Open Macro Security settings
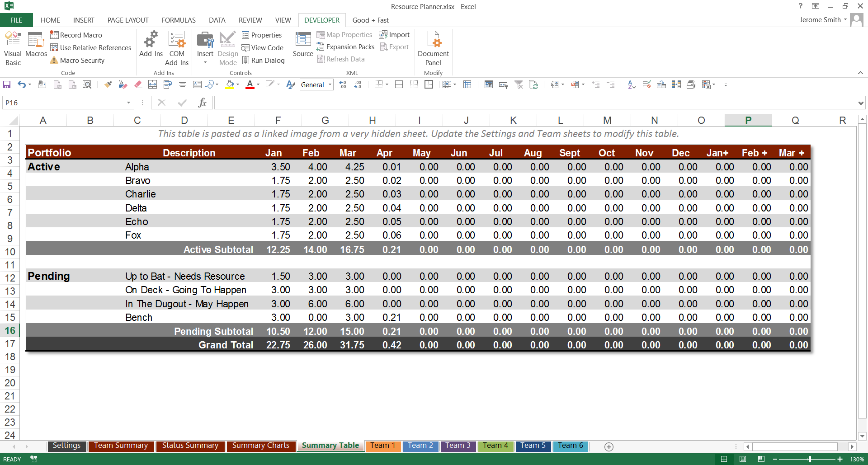The image size is (868, 465). (x=77, y=61)
